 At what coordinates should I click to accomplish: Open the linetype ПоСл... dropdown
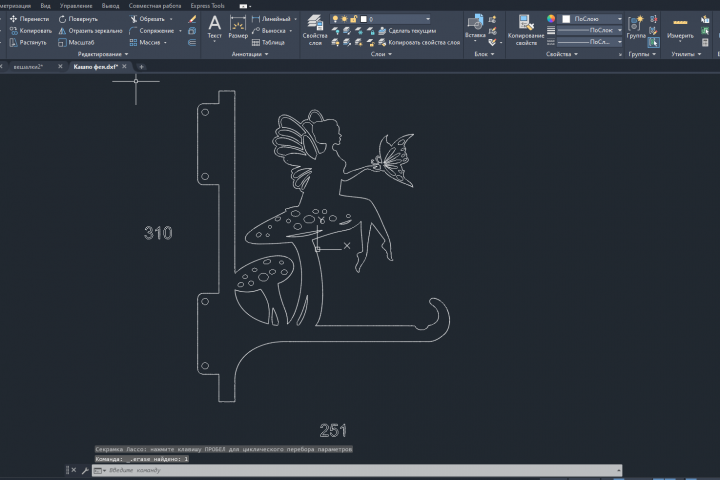tap(619, 42)
